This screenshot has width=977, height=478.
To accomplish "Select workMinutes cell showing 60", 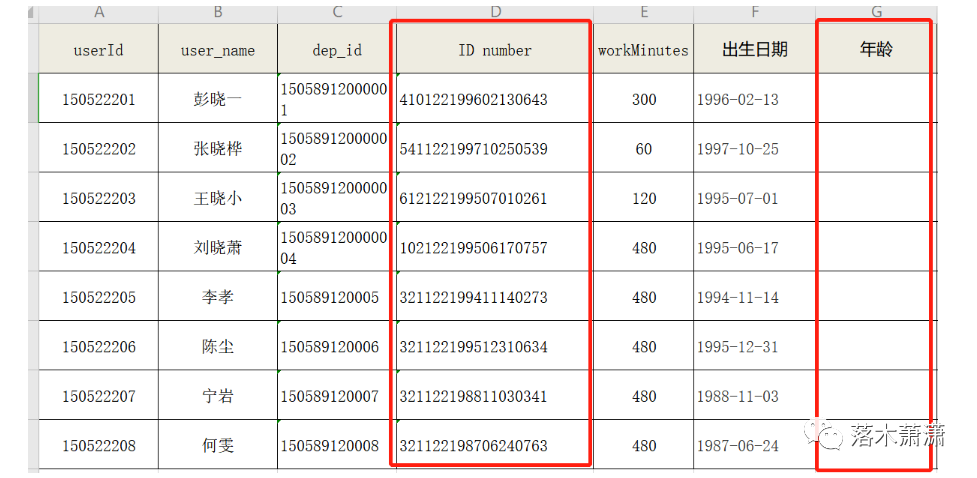I will (x=644, y=148).
